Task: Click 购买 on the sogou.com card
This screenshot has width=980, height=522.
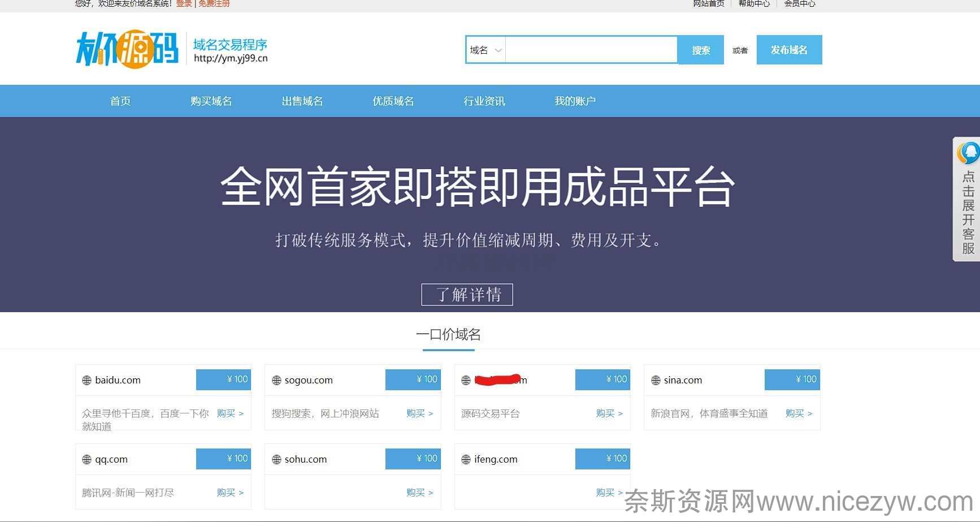Action: coord(420,413)
